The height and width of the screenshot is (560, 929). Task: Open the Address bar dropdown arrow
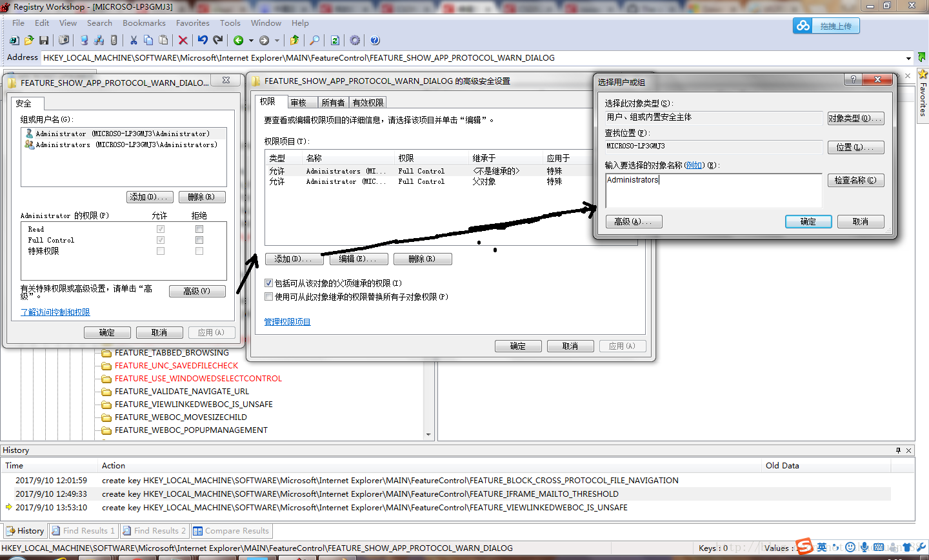(x=908, y=58)
